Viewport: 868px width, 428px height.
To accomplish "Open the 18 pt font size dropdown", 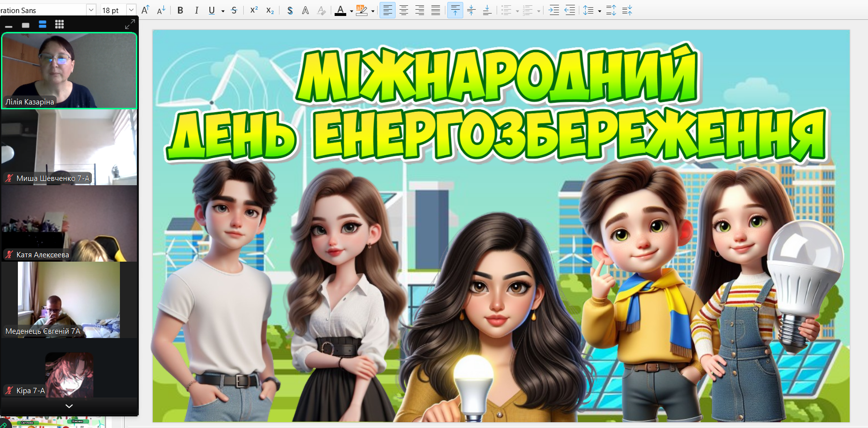I will [131, 10].
